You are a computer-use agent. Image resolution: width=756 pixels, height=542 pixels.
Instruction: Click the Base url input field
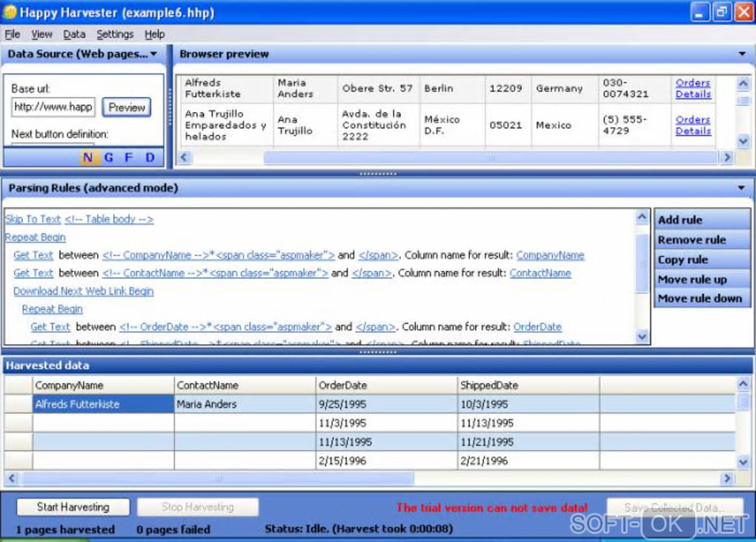pyautogui.click(x=53, y=107)
